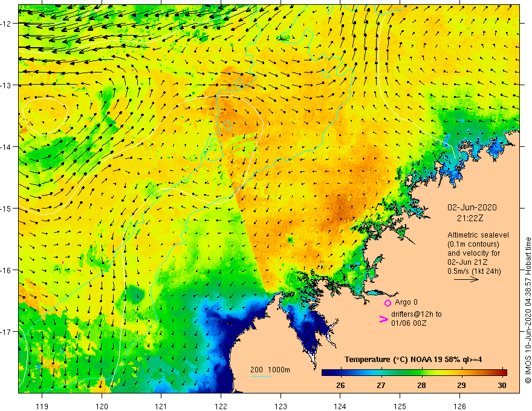This screenshot has width=532, height=411.
Task: Click the Altimetric sealevel caption text
Action: click(x=478, y=235)
